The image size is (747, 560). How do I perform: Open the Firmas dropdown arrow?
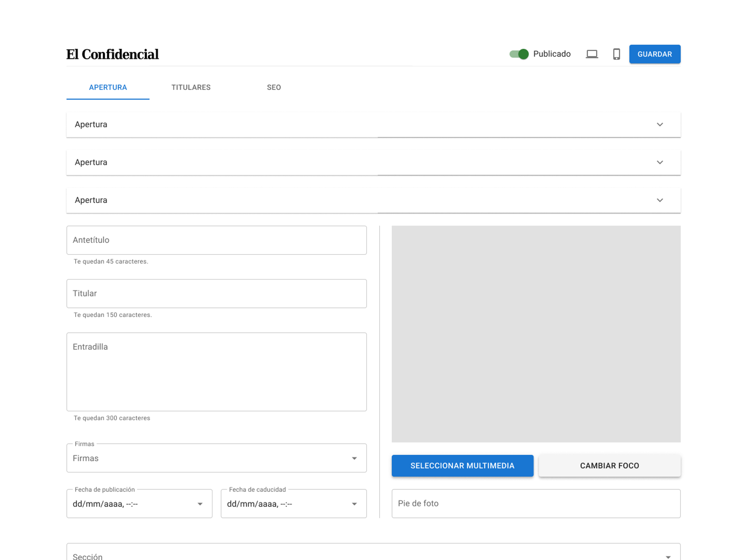[x=354, y=458]
